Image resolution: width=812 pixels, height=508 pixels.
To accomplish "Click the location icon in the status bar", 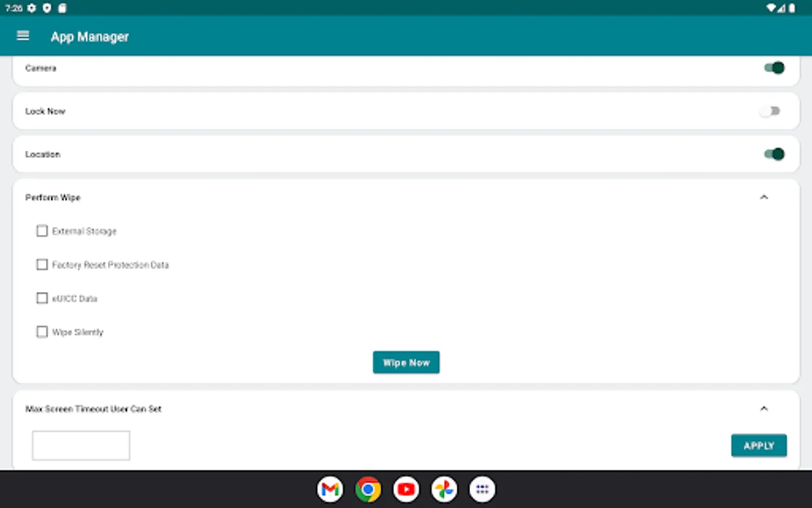I will pyautogui.click(x=47, y=8).
